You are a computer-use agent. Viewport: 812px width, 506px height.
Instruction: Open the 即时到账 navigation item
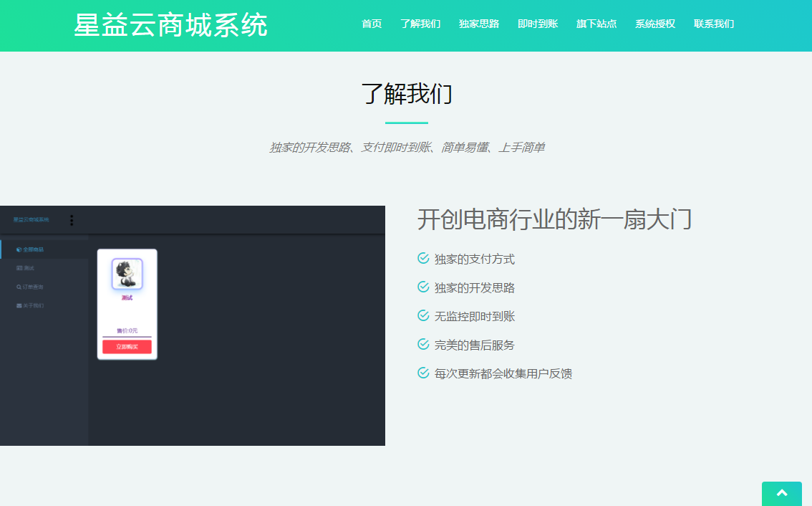538,23
